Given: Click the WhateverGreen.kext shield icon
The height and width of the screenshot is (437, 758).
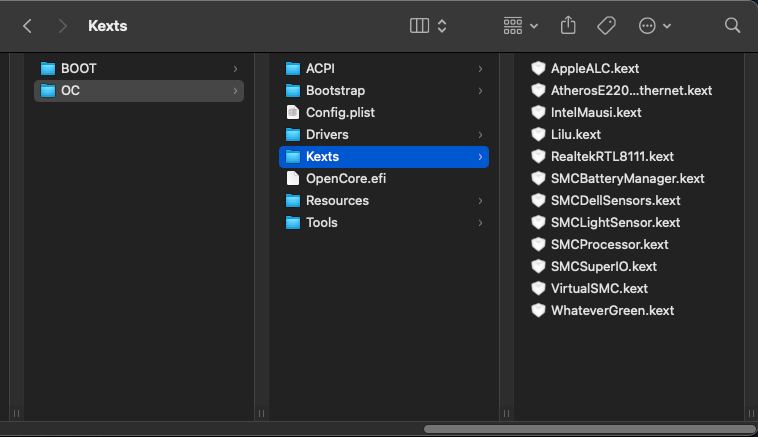Looking at the screenshot, I should point(538,310).
